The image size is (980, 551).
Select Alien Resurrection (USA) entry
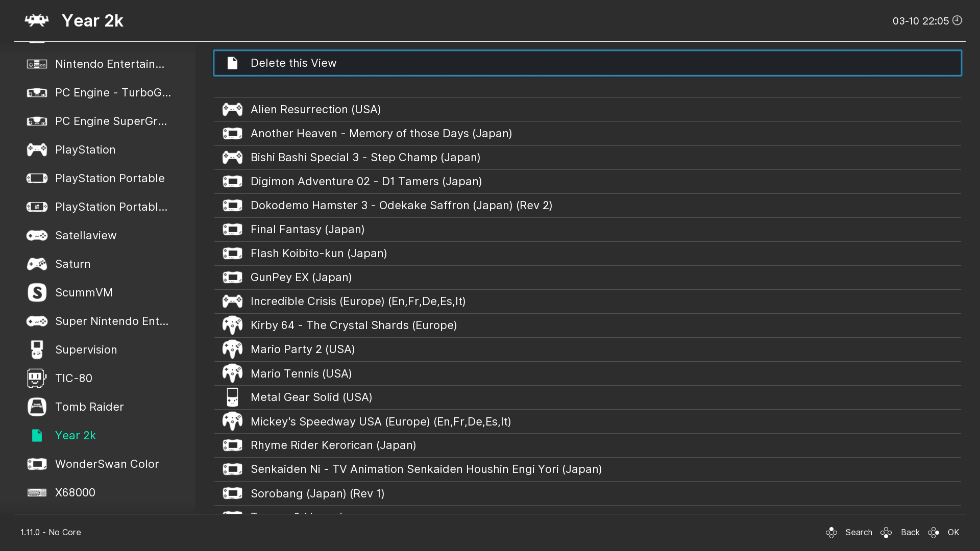[x=315, y=110]
